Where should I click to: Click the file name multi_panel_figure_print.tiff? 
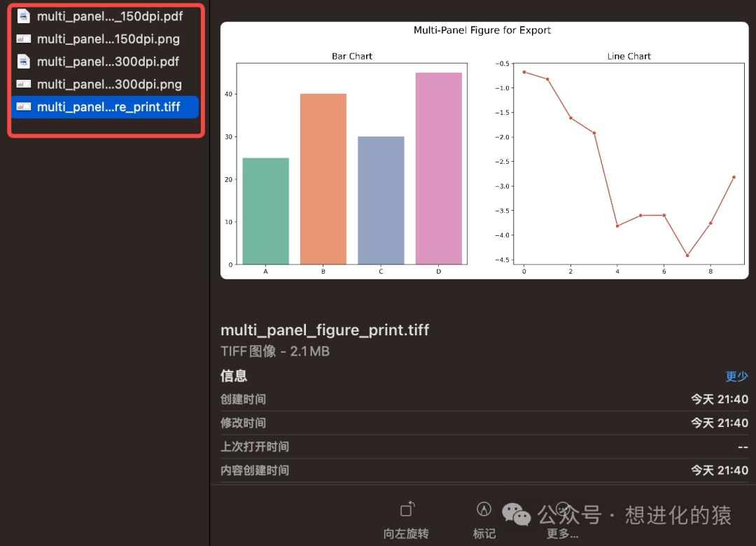click(x=325, y=330)
